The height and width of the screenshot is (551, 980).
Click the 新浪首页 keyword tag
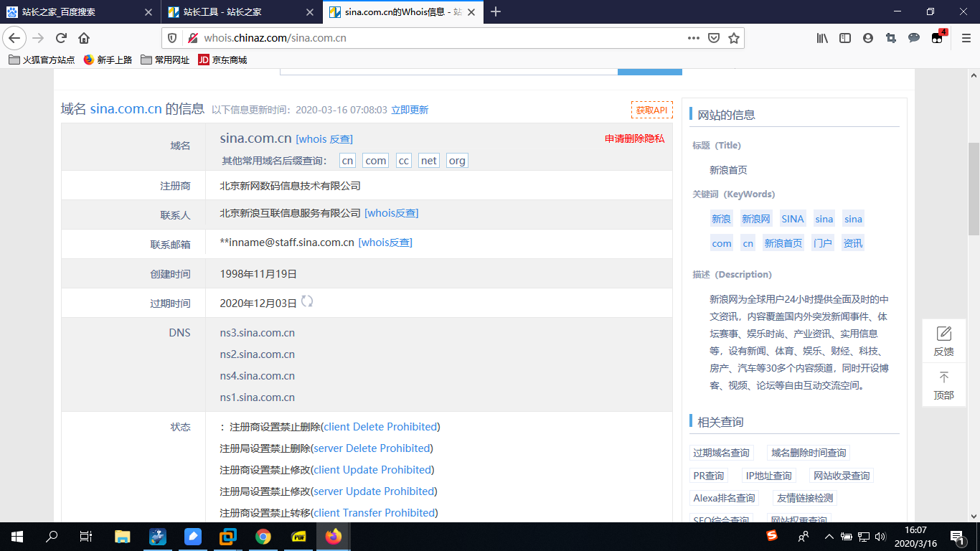783,243
